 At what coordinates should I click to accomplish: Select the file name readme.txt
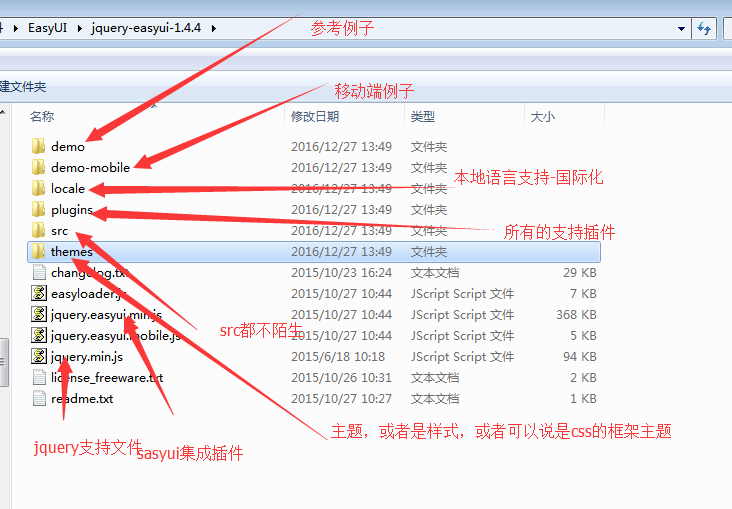pyautogui.click(x=82, y=399)
